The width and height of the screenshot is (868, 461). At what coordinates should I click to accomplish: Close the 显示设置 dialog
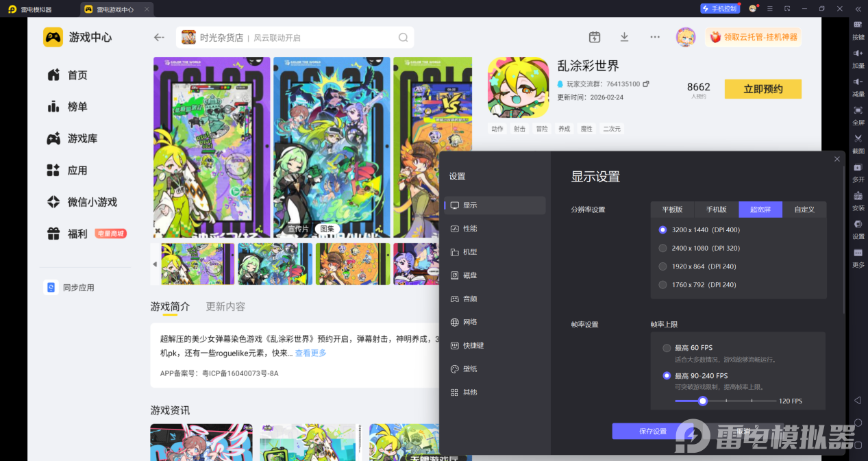836,159
